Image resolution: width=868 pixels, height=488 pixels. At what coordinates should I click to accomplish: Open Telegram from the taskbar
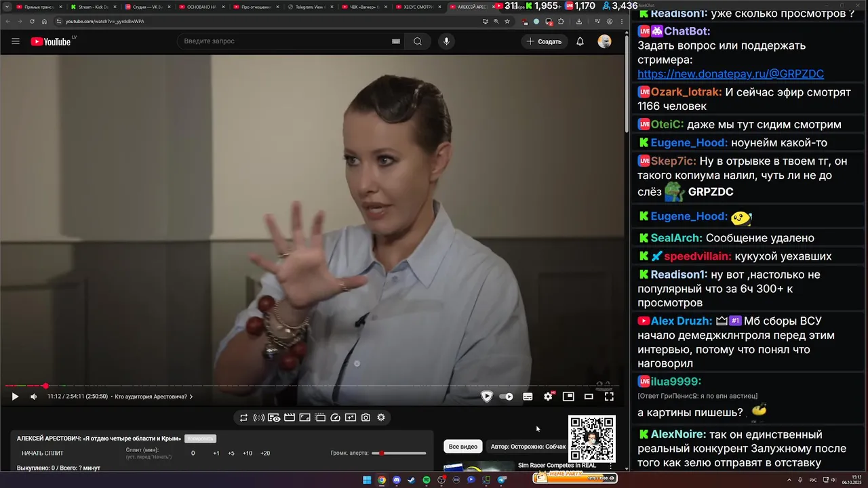coord(502,480)
